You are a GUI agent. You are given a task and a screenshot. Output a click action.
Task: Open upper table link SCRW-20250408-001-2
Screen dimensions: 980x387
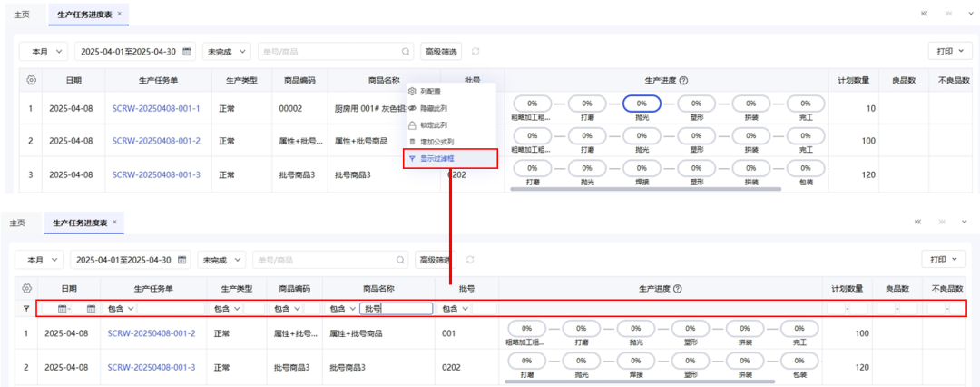pyautogui.click(x=156, y=140)
